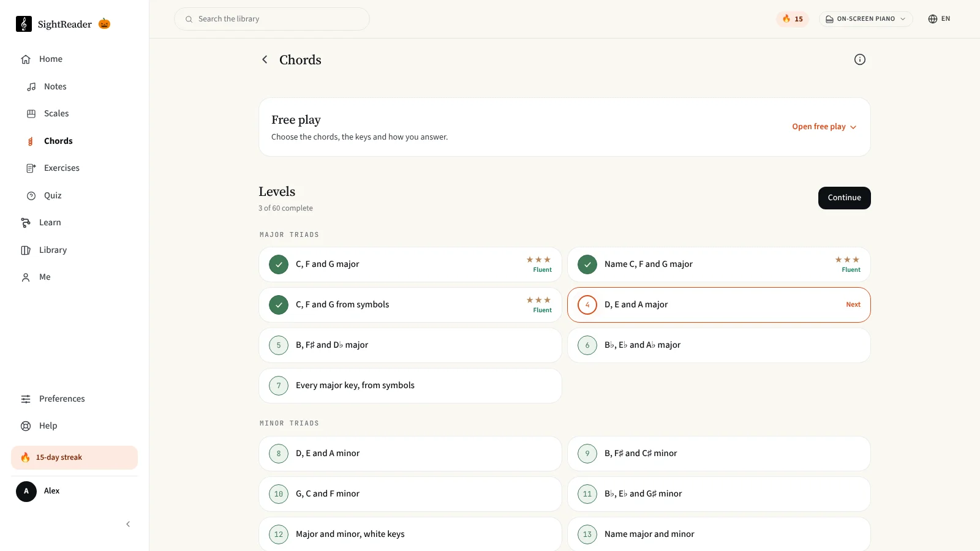Click the Free play heading
This screenshot has height=551, width=980.
click(296, 120)
